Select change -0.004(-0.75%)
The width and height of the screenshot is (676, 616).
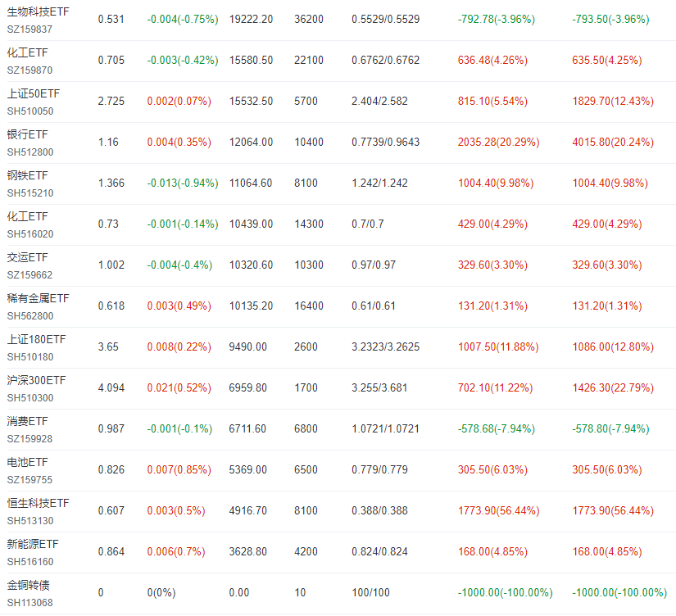(183, 20)
